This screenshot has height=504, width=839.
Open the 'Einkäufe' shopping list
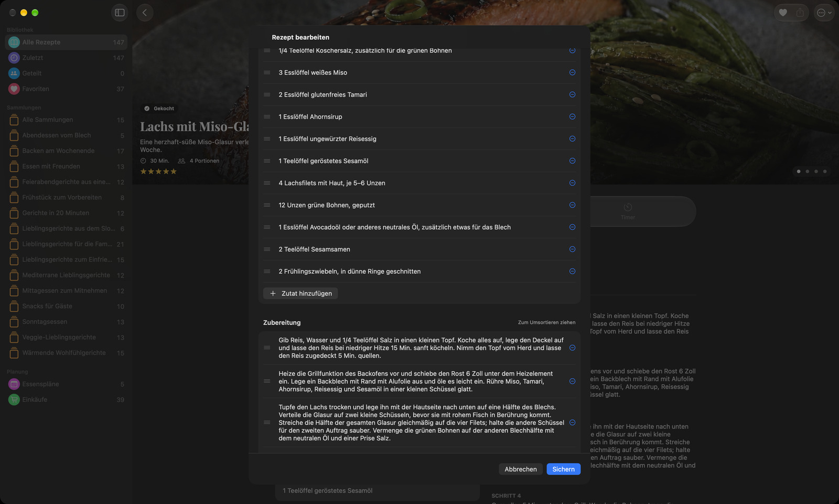coord(66,400)
